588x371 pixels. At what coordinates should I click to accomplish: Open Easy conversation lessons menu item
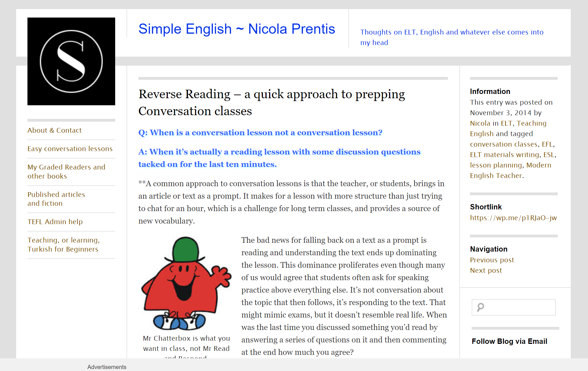click(70, 149)
